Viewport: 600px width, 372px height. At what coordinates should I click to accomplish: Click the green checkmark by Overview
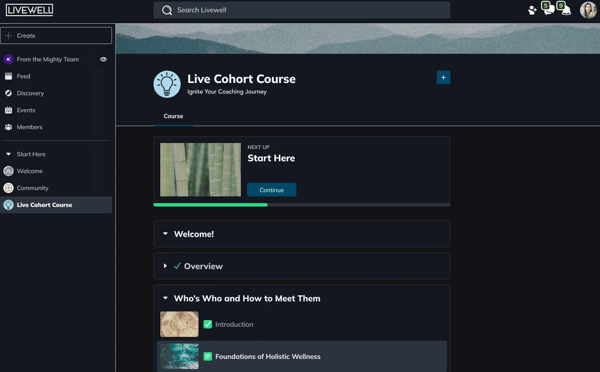point(177,266)
